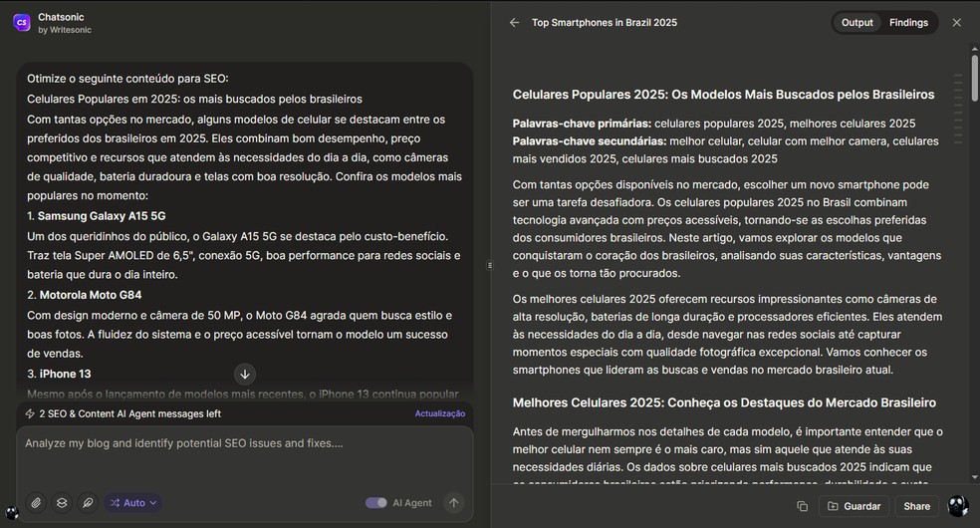Click the 'Celulares Populares 2025' main heading

click(x=723, y=95)
